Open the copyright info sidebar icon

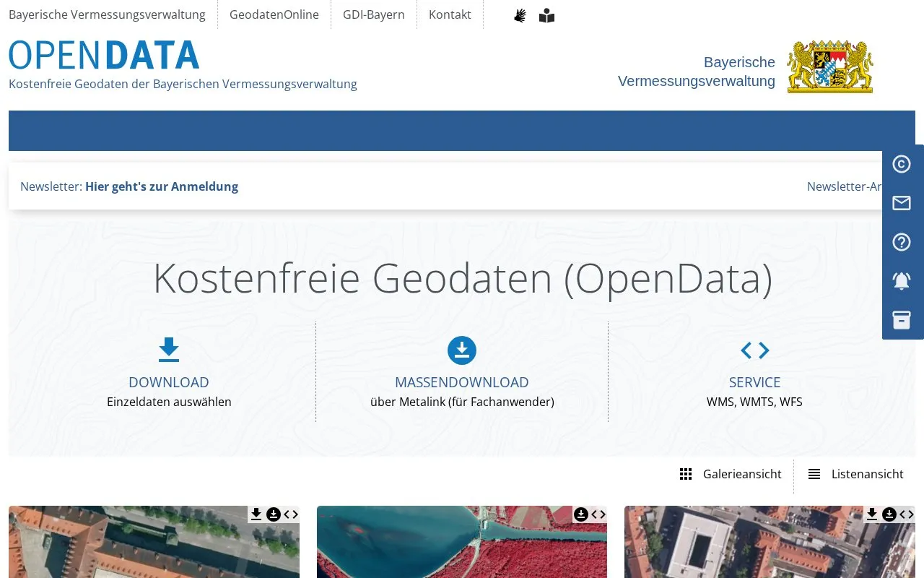coord(902,165)
